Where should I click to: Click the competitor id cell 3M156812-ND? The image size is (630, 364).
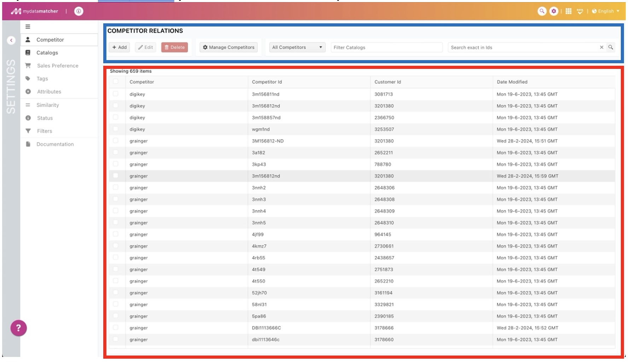[x=268, y=141]
